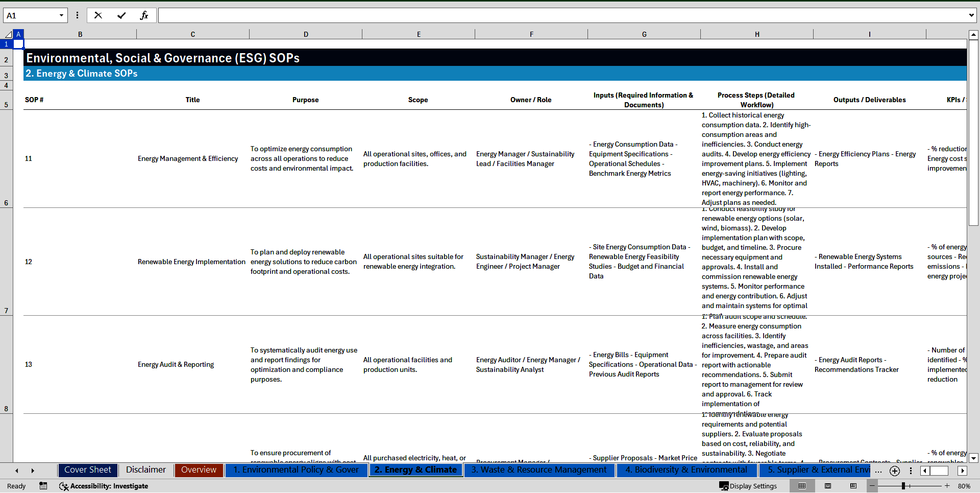Click the macro recording status bar icon
This screenshot has width=980, height=493.
43,486
